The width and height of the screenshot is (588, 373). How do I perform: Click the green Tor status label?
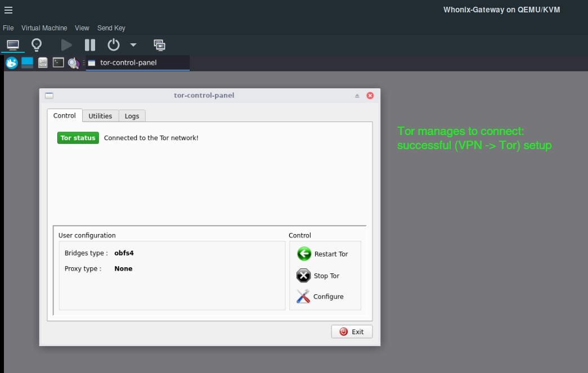78,138
